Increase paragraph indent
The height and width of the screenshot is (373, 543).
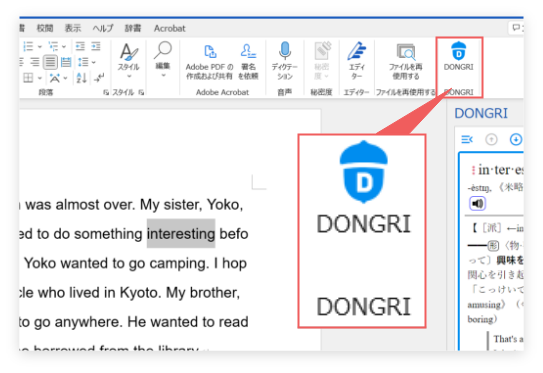(x=96, y=46)
